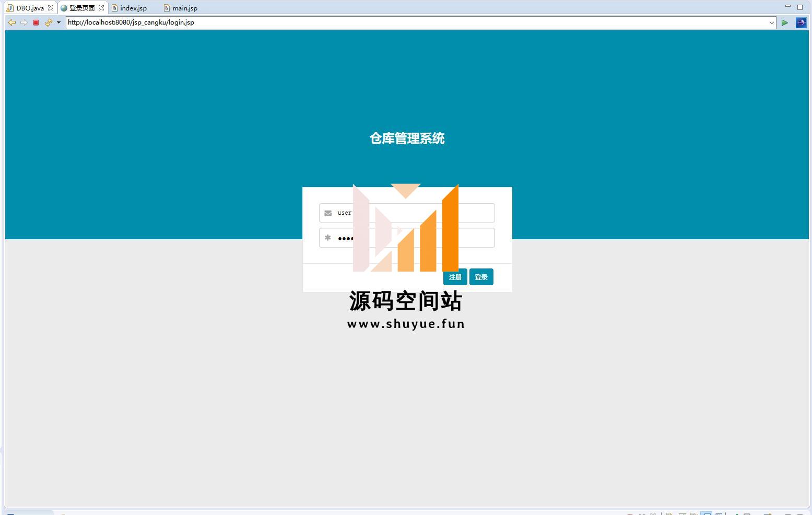Select the 登录页面 browser tab

(x=81, y=8)
